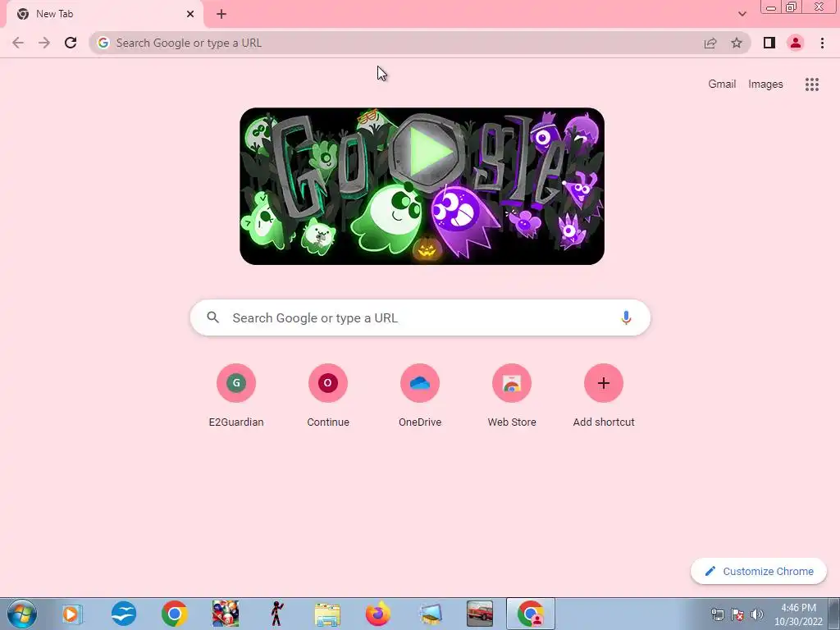Open the billiards game taskbar icon
This screenshot has height=630, width=840.
pyautogui.click(x=226, y=614)
